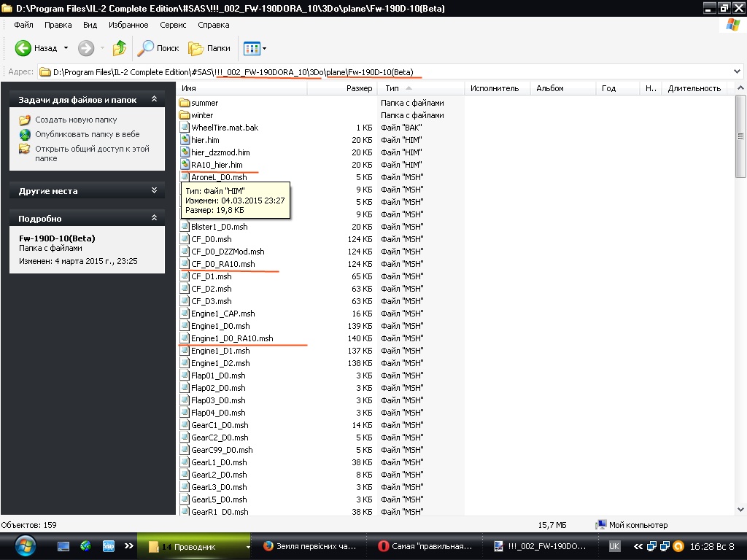Collapse the Details (Подробно) panel
Screen dimensions: 747x560
[x=155, y=217]
